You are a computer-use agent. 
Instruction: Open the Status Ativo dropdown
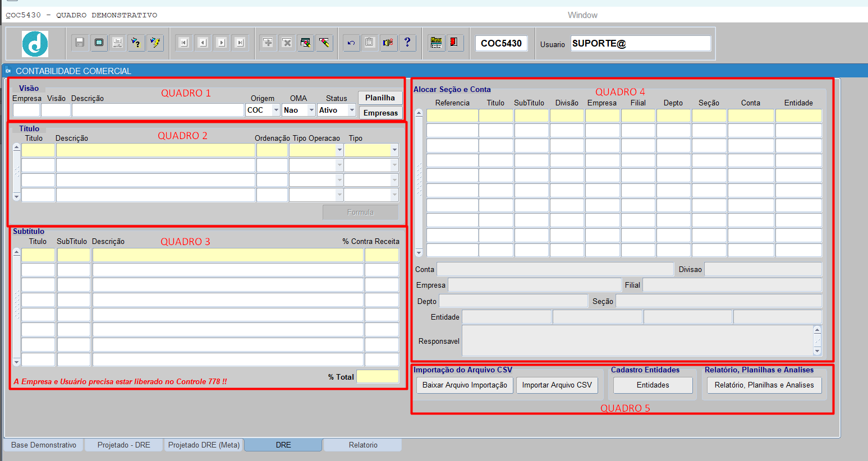pyautogui.click(x=352, y=110)
